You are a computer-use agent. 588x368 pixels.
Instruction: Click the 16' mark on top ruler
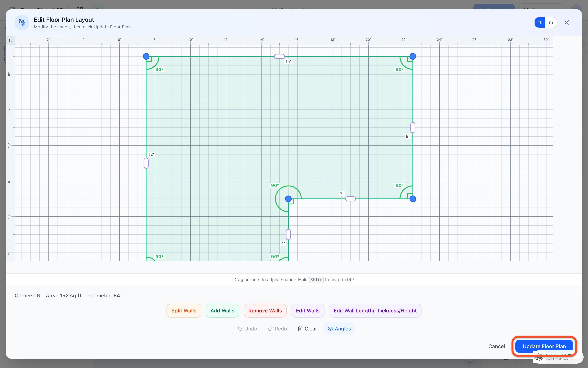click(297, 40)
